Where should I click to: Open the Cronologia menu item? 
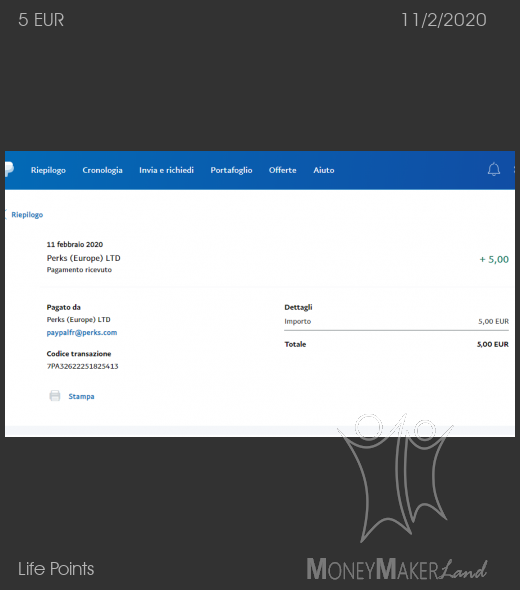[102, 170]
